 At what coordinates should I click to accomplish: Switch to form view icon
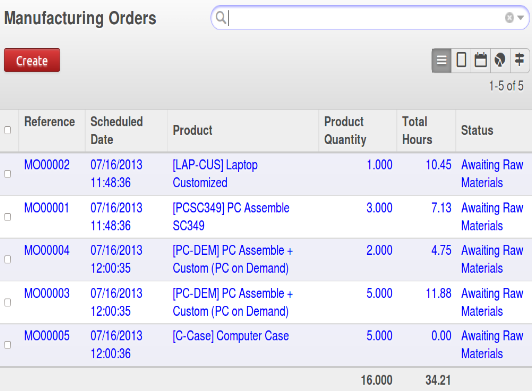461,60
